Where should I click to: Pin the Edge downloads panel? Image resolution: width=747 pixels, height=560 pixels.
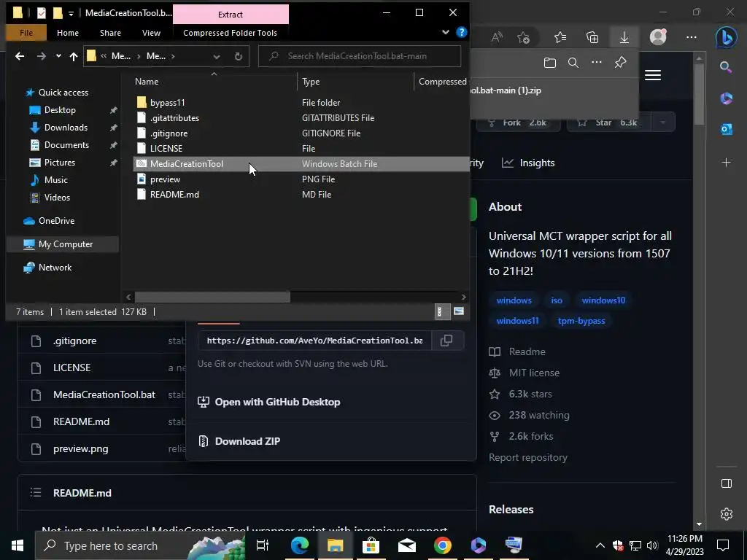(620, 63)
